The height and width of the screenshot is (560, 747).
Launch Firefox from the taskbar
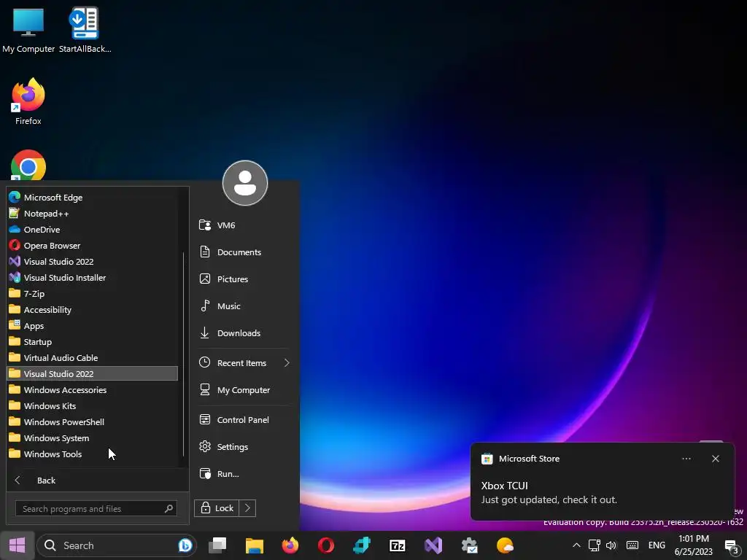290,545
